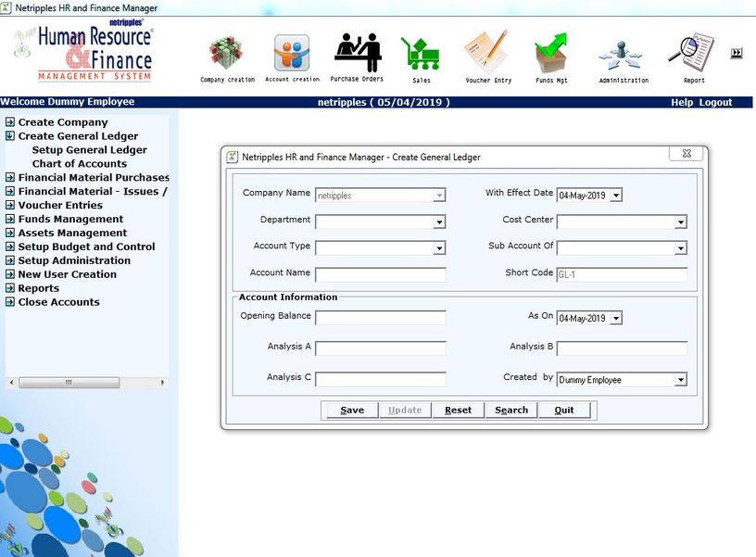The image size is (756, 557).
Task: Expand the Financial Material - Issues node
Action: click(9, 192)
